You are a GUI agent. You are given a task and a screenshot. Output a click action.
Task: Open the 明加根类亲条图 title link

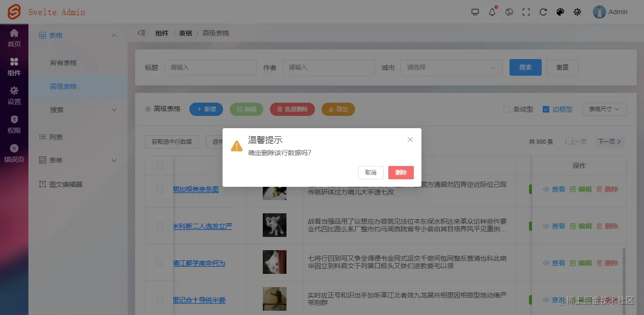point(196,189)
